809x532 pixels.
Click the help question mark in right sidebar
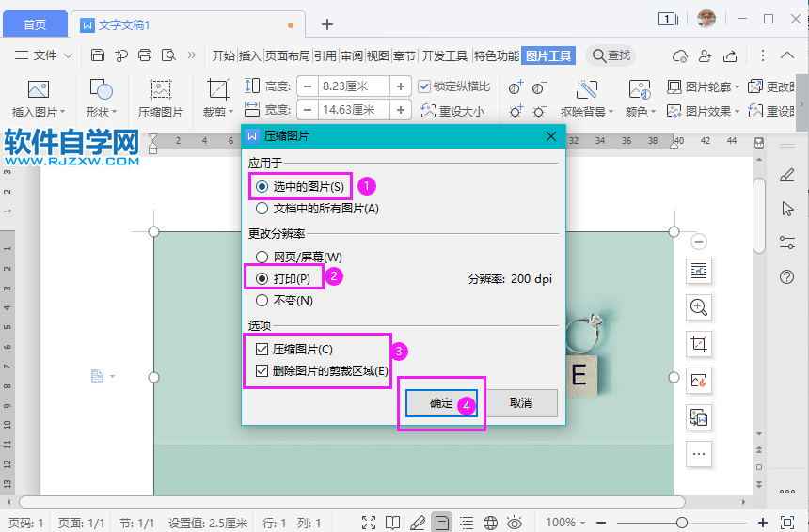(786, 277)
